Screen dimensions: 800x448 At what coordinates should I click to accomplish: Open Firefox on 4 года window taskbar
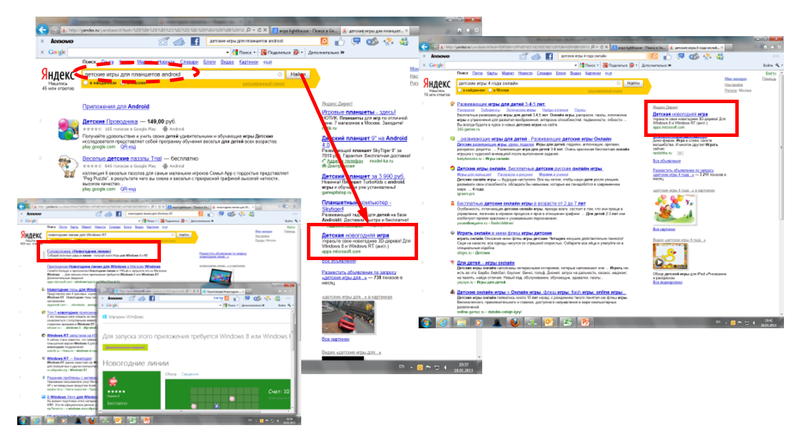(x=514, y=322)
